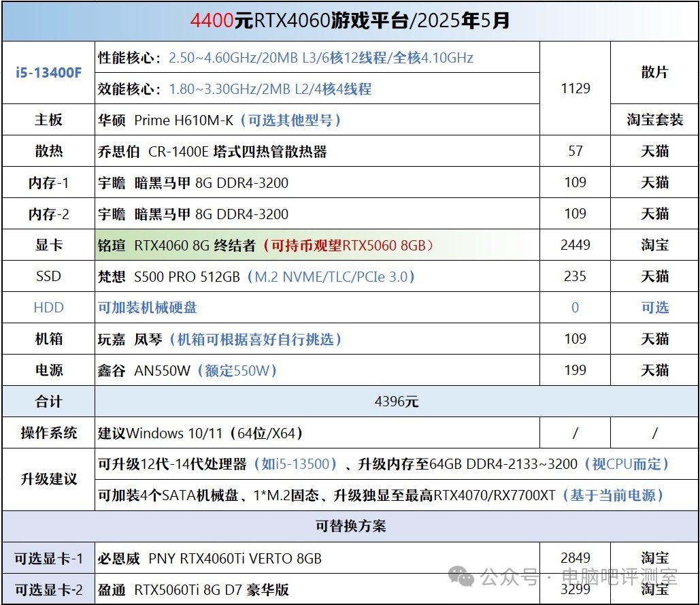This screenshot has width=700, height=605.
Task: Select the 乔思伯 CR-1400E cooler entry
Action: pyautogui.click(x=212, y=151)
